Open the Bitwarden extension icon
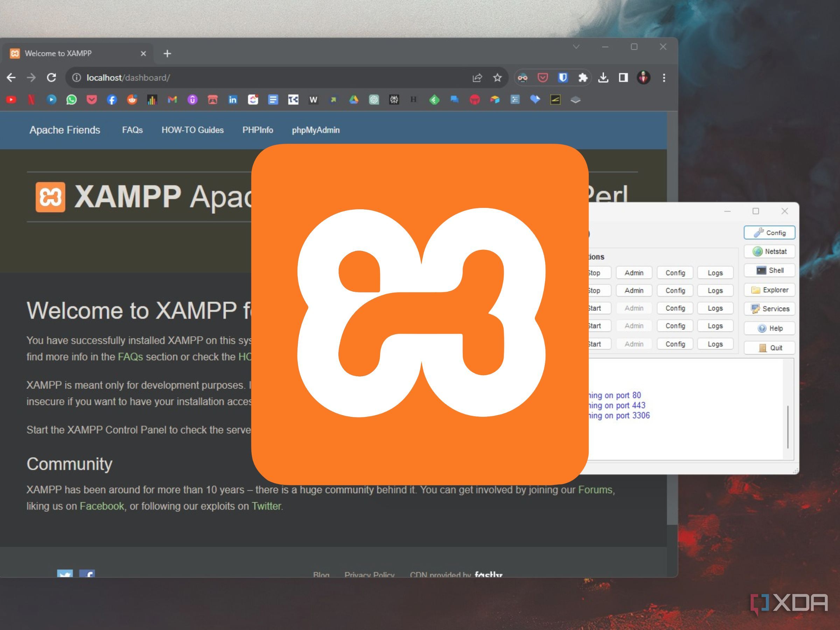 click(x=562, y=78)
